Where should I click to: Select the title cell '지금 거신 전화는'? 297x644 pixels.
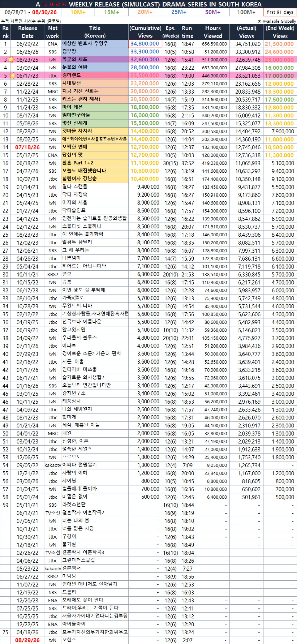pyautogui.click(x=95, y=92)
